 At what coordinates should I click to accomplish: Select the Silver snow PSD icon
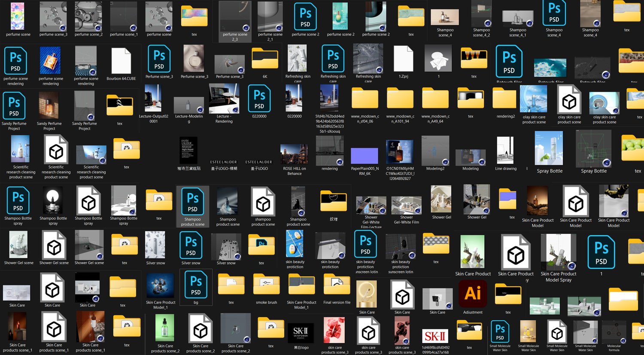191,245
